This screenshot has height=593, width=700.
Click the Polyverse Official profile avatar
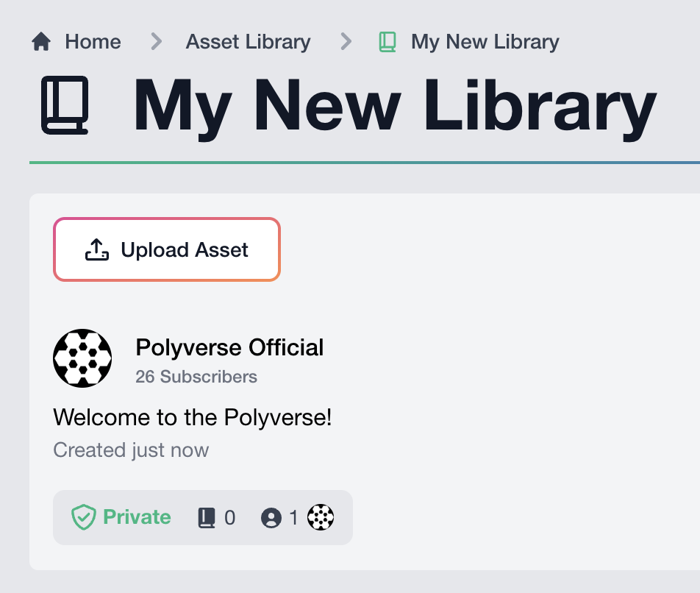click(82, 358)
